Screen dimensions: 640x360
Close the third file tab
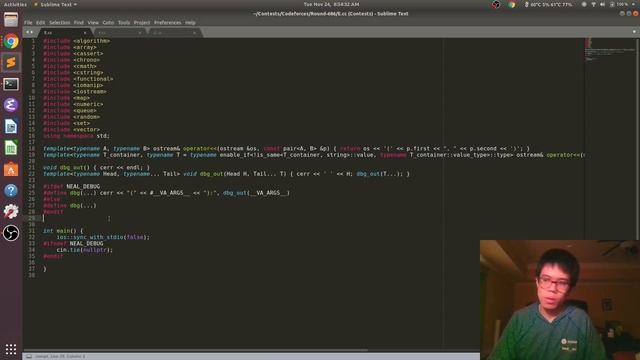pos(194,33)
